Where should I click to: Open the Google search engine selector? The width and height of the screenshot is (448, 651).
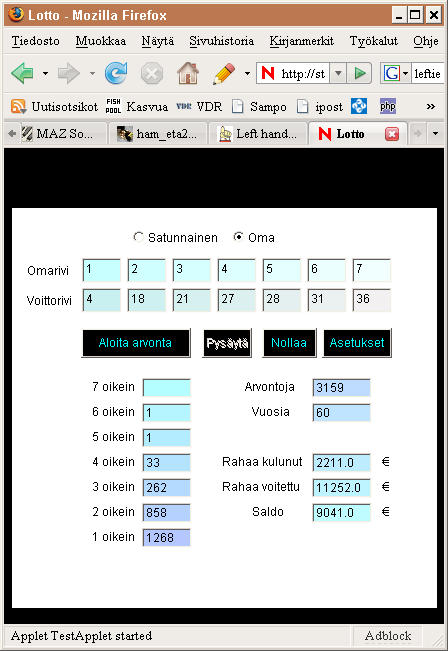396,74
